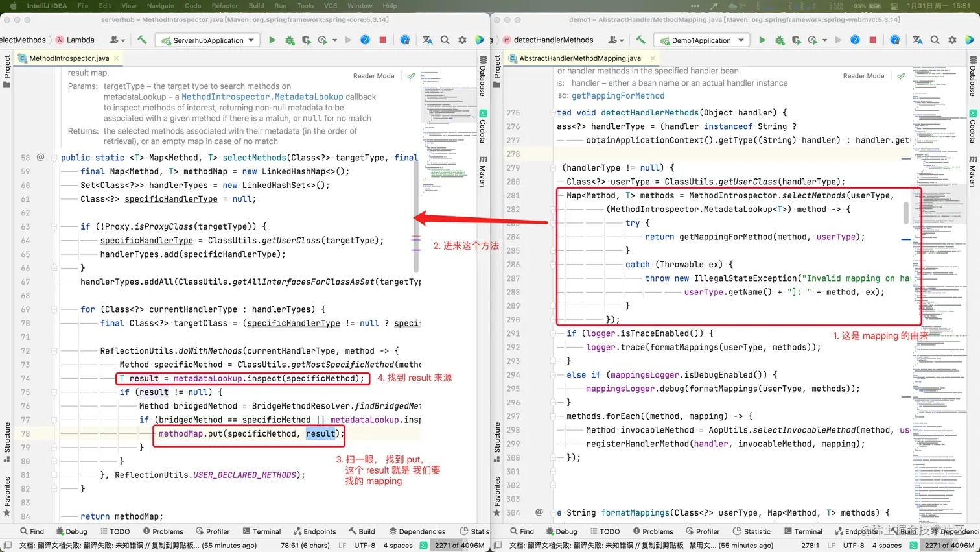Toggle Reader Mode in MethodIntrospector.java
980x552 pixels.
[373, 76]
